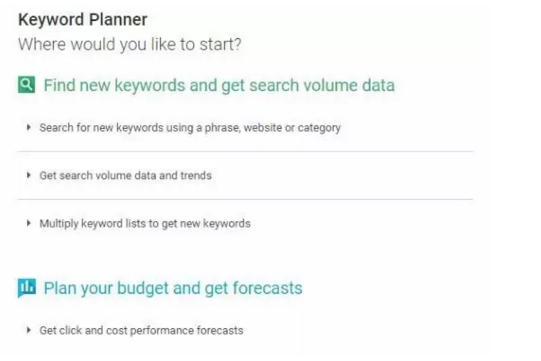Click the blue bar chart forecast icon
The width and height of the screenshot is (541, 361).
pyautogui.click(x=27, y=288)
